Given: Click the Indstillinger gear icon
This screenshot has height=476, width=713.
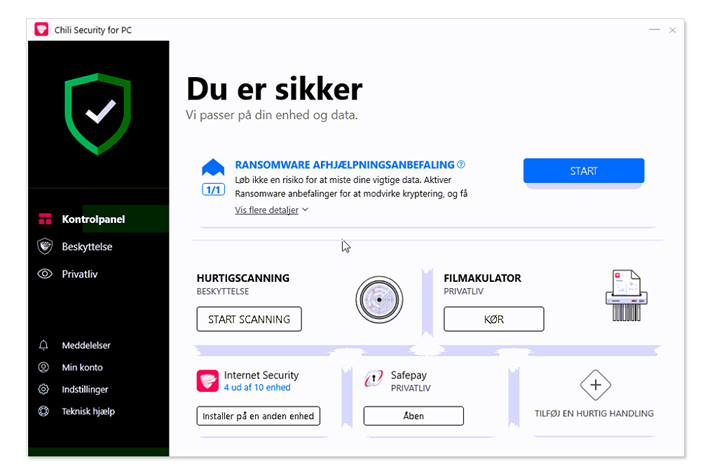Looking at the screenshot, I should pos(43,389).
